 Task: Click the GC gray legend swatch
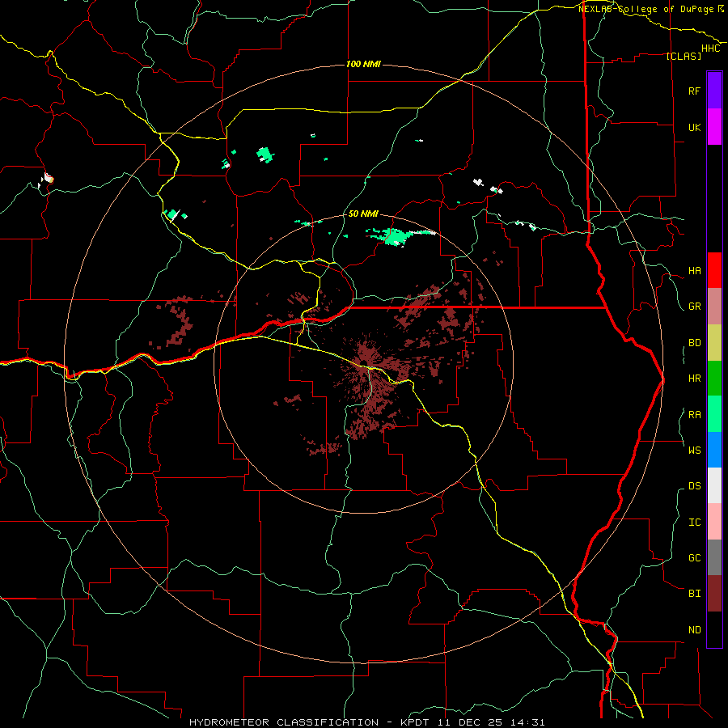[x=714, y=557]
